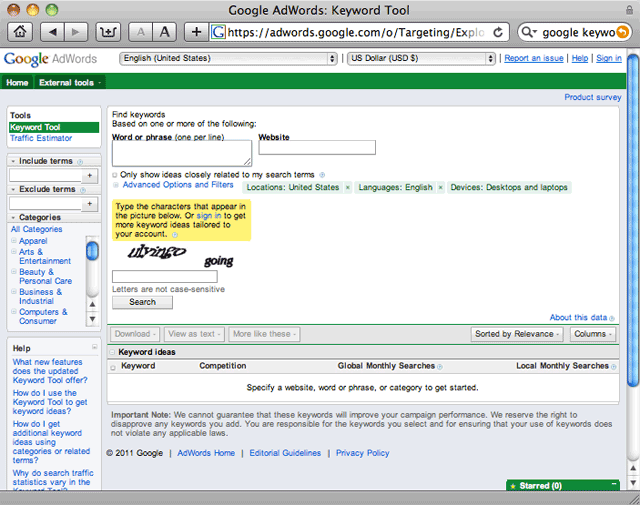This screenshot has width=640, height=505.
Task: Expand Advanced Options and Filters
Action: pos(178,185)
